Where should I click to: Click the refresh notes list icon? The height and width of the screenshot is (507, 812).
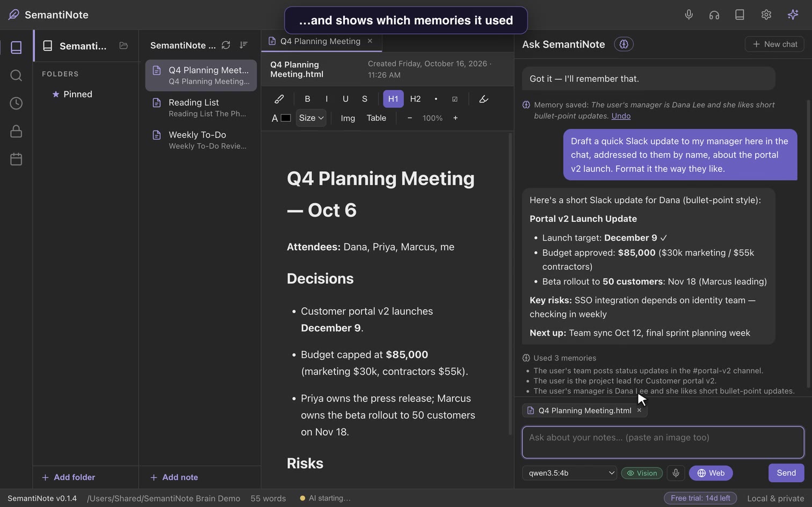226,45
